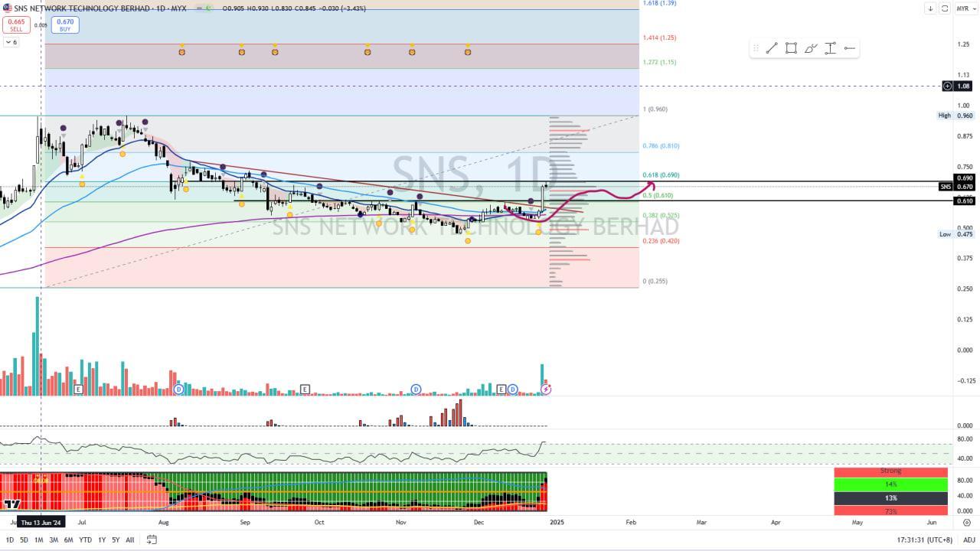Click the 1 (0.960) Fibonacci level label

pyautogui.click(x=655, y=109)
